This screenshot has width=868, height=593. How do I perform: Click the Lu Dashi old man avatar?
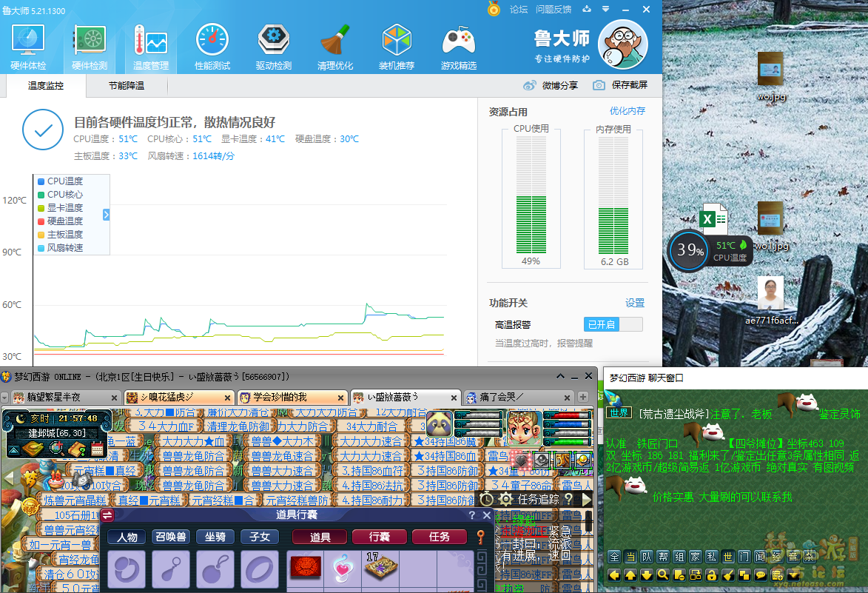(x=623, y=45)
